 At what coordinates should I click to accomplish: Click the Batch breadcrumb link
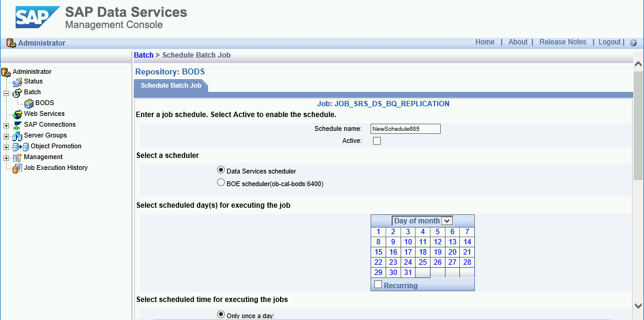tap(144, 55)
